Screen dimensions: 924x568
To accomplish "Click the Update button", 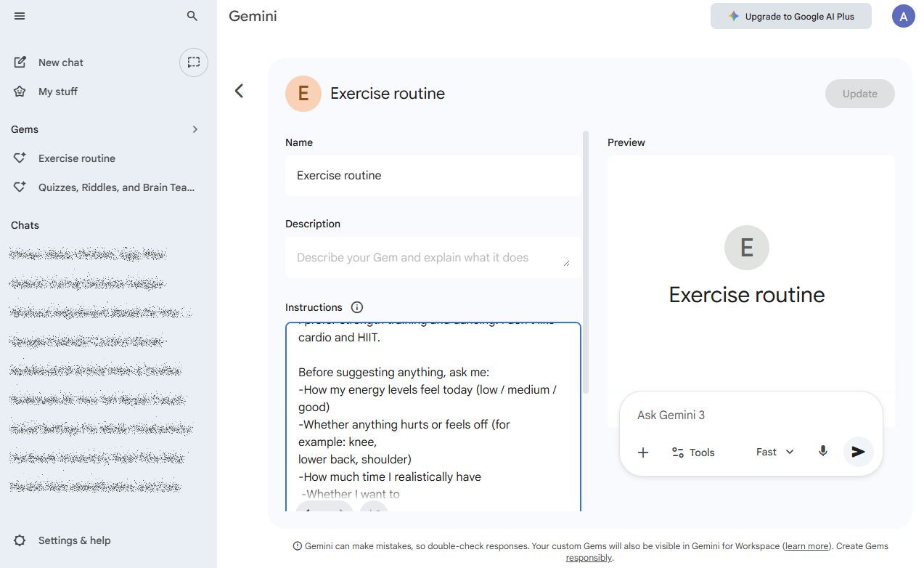I will (859, 94).
